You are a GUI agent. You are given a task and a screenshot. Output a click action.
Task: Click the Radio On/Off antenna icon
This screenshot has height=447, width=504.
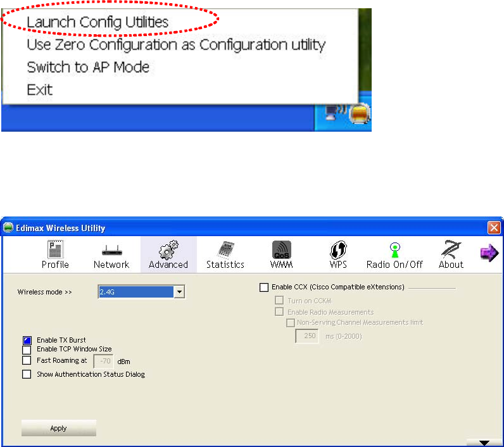394,250
